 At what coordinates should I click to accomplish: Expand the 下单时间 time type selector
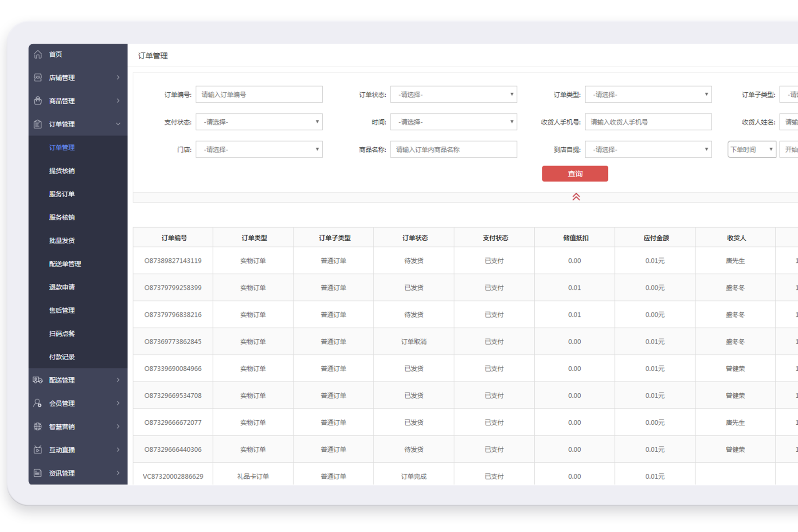point(751,149)
